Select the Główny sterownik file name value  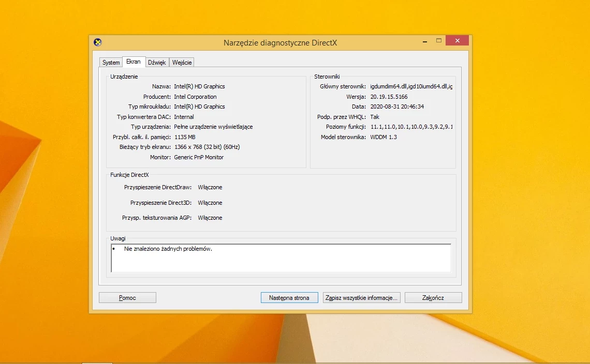tap(411, 86)
